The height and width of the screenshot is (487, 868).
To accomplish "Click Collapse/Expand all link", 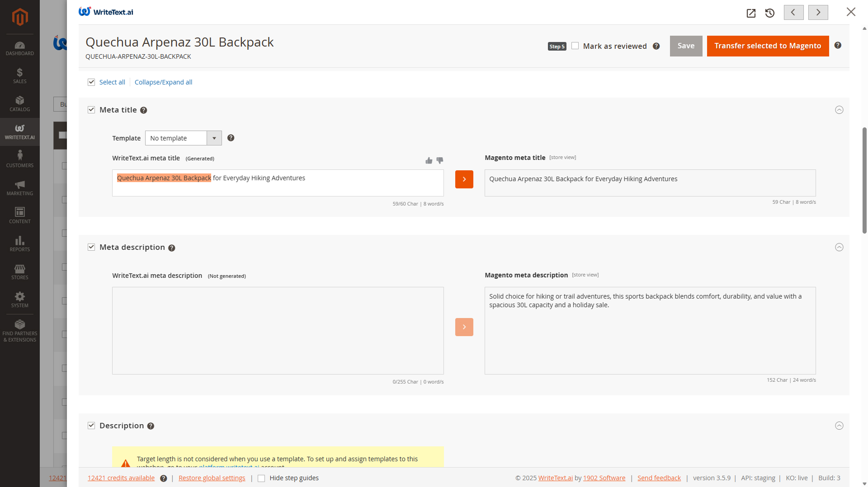I will click(163, 82).
